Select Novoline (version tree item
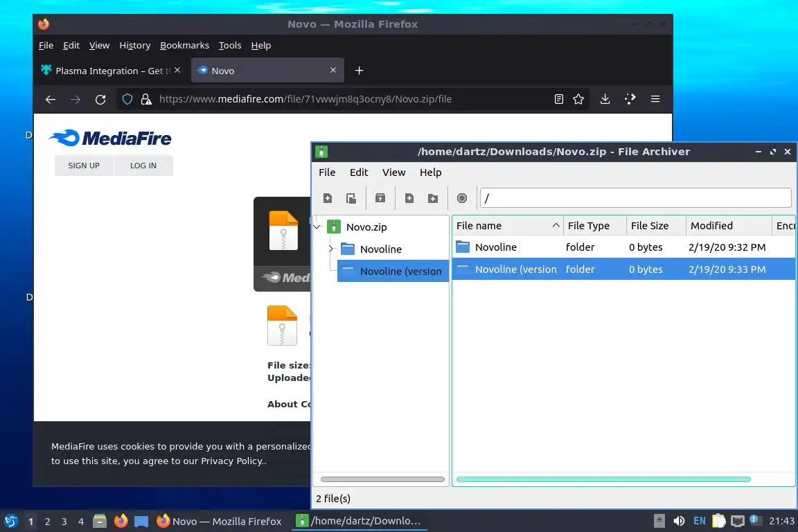798x532 pixels. pos(393,271)
